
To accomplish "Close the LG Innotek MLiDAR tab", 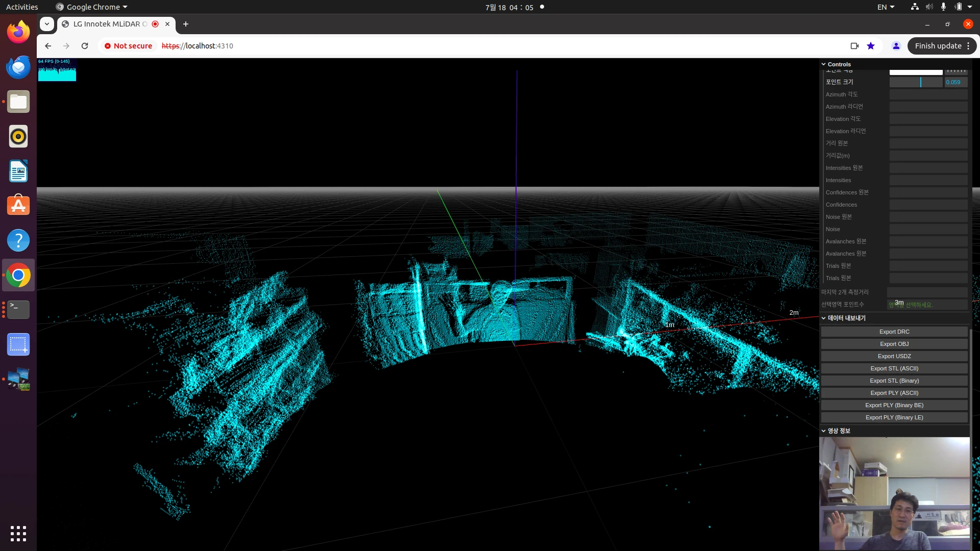I will 167,24.
